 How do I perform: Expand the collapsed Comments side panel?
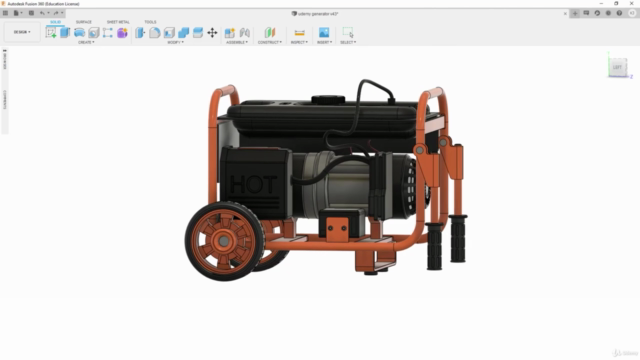click(5, 100)
